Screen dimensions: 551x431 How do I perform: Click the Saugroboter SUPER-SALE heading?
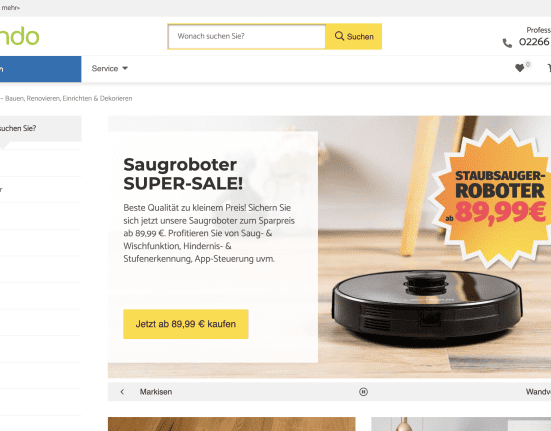tap(183, 174)
